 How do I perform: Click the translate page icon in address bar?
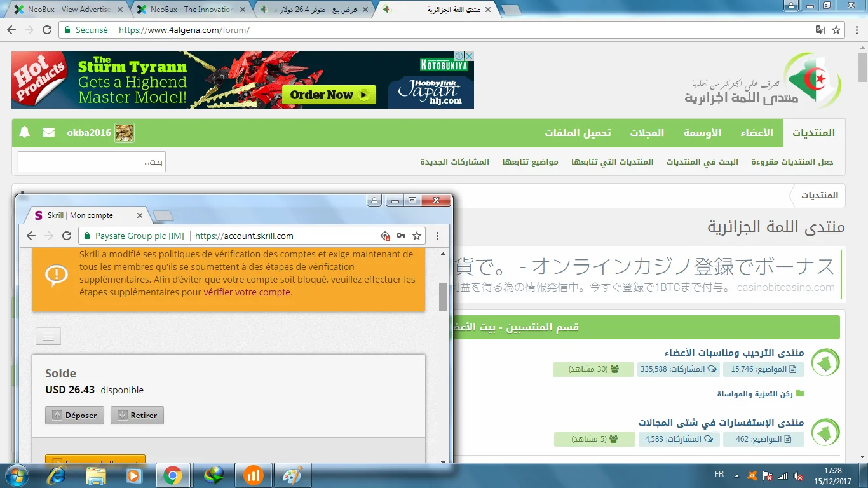pos(820,30)
